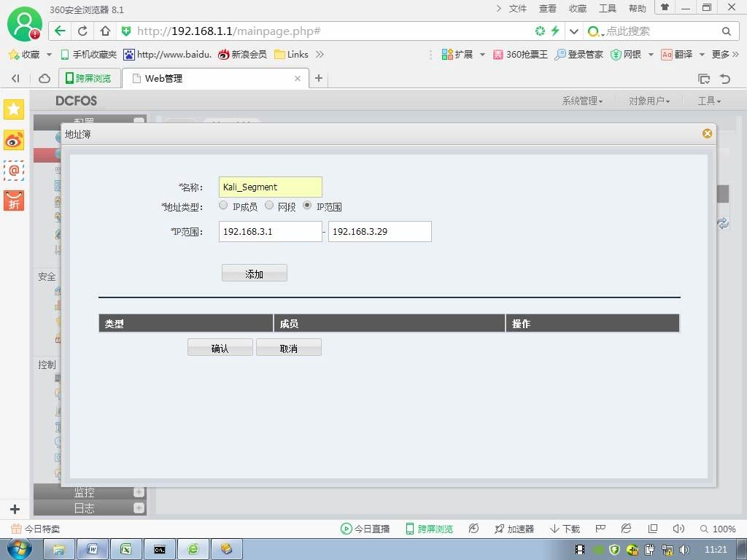Select the Web管理 tab
Viewport: 747px width, 560px height.
coord(215,79)
